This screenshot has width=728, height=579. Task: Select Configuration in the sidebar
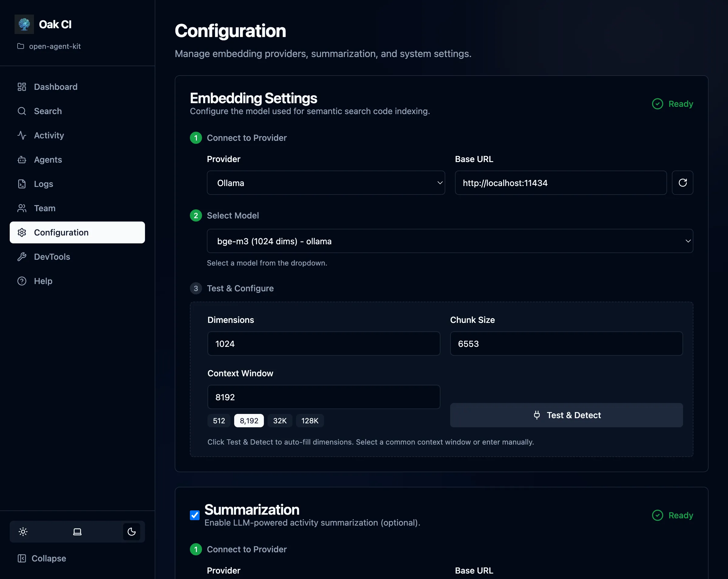61,232
